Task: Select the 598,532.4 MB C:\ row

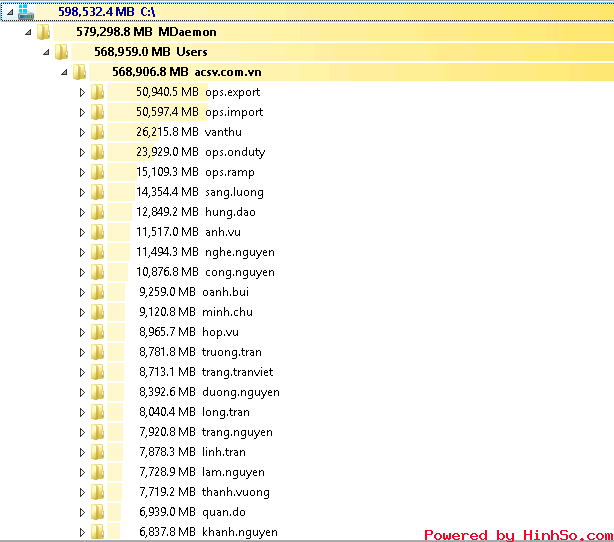Action: point(307,12)
